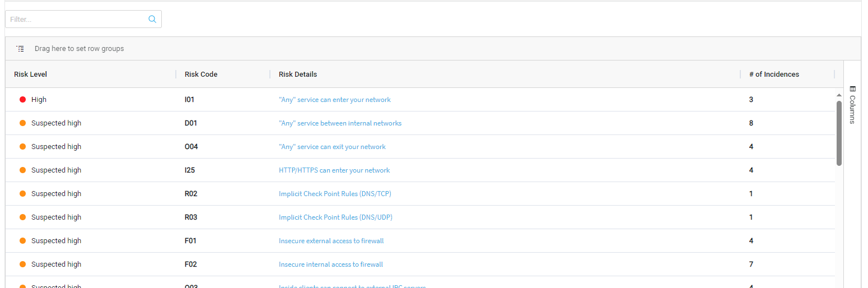Image resolution: width=868 pixels, height=288 pixels.
Task: Sort by the Risk Level column header
Action: click(x=31, y=75)
